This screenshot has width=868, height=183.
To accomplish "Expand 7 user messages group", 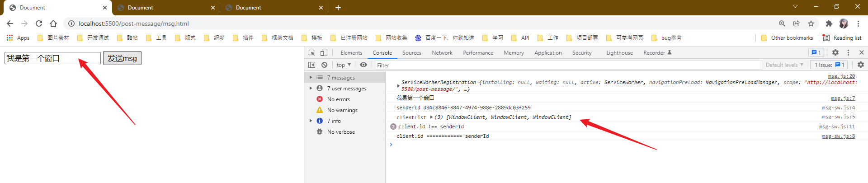I will tap(311, 88).
